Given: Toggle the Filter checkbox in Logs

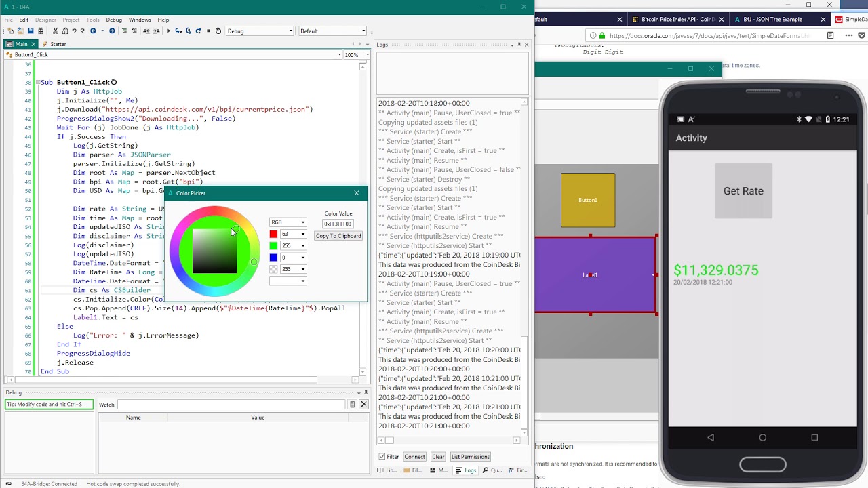Looking at the screenshot, I should [x=382, y=457].
